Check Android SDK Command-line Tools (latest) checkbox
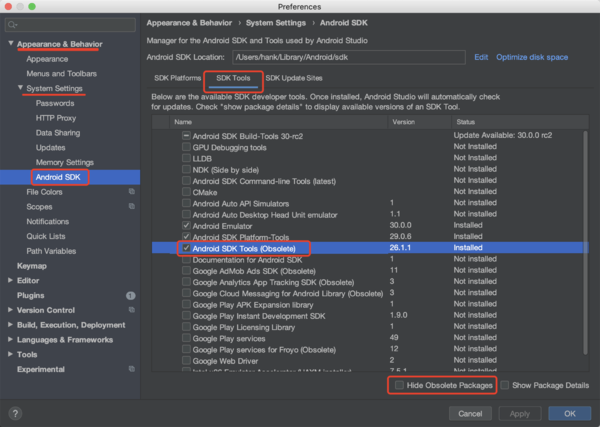600x427 pixels. pos(186,180)
